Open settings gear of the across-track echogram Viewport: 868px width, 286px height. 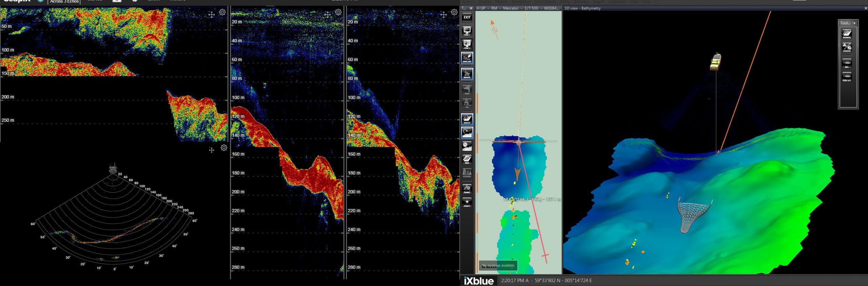click(x=222, y=12)
